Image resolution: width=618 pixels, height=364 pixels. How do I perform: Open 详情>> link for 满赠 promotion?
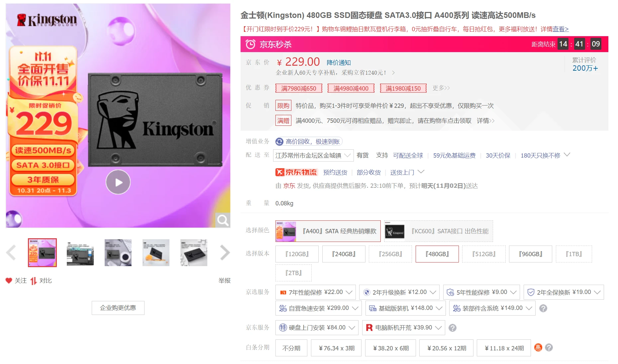click(486, 121)
